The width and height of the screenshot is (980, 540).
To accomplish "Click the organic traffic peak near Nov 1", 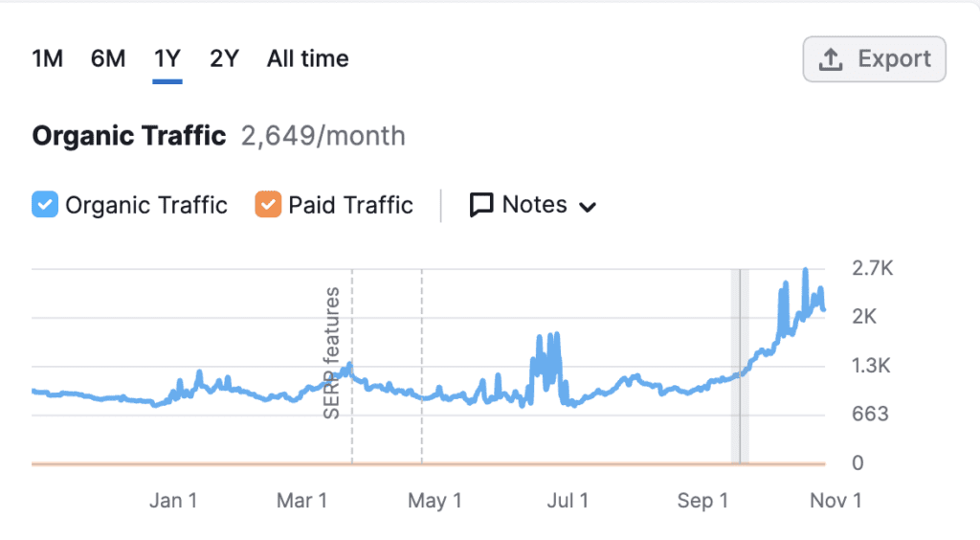I will point(805,272).
